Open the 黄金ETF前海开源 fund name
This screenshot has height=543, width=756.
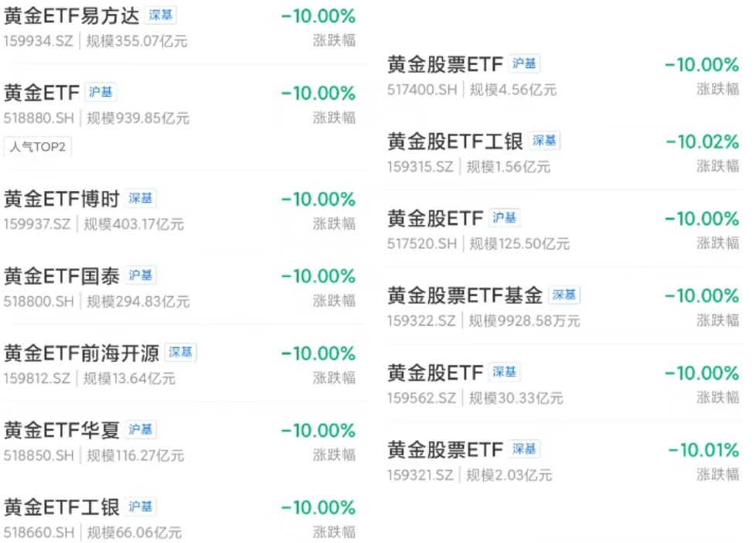(80, 353)
